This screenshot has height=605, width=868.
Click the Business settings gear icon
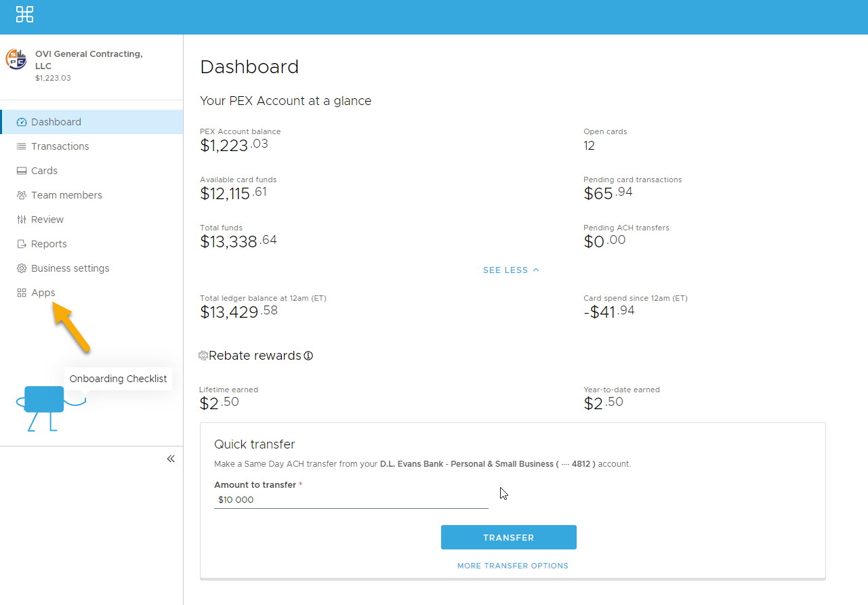(x=22, y=268)
